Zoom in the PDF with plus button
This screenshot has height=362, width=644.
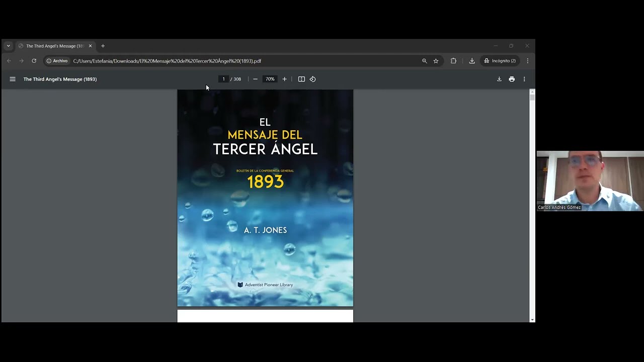pos(284,79)
